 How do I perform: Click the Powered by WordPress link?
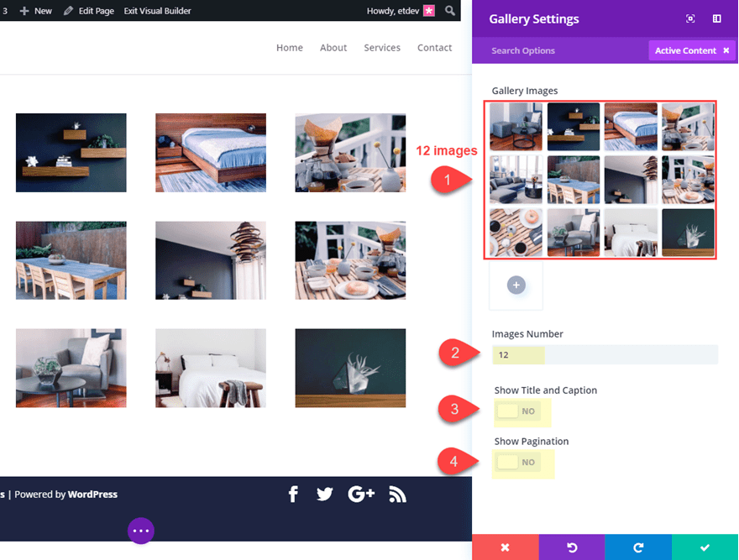click(x=92, y=495)
